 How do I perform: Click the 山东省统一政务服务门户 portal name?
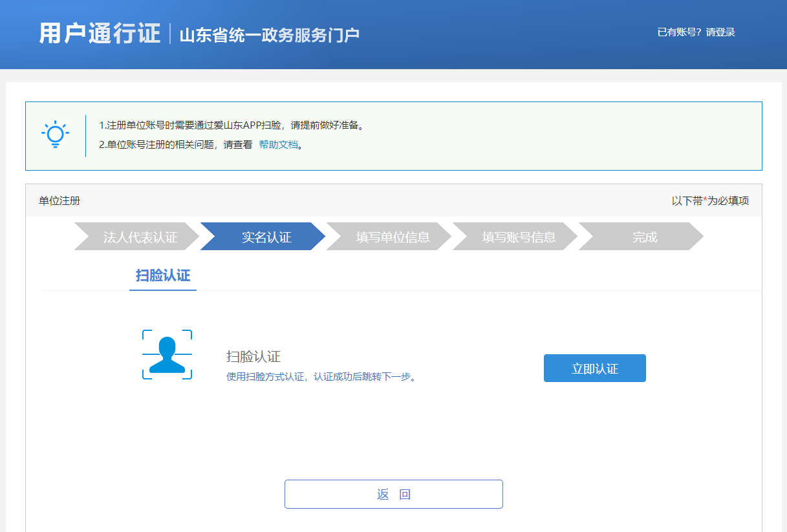pyautogui.click(x=269, y=35)
